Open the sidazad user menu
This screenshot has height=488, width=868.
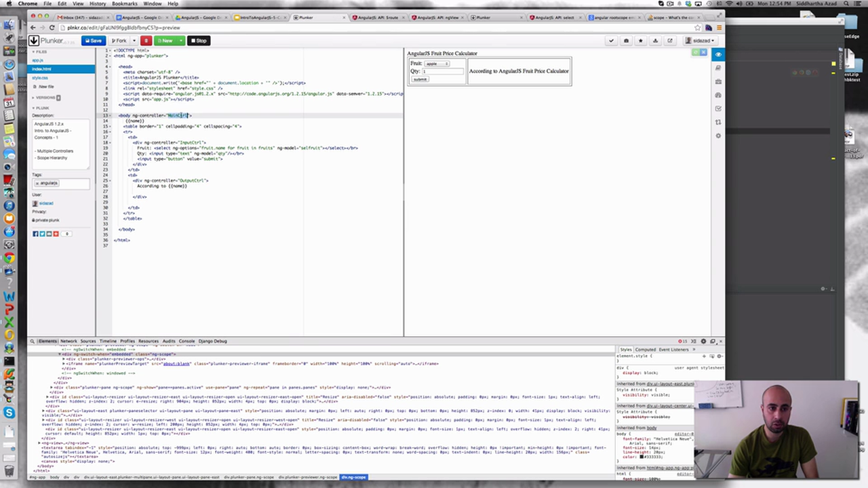[x=700, y=41]
